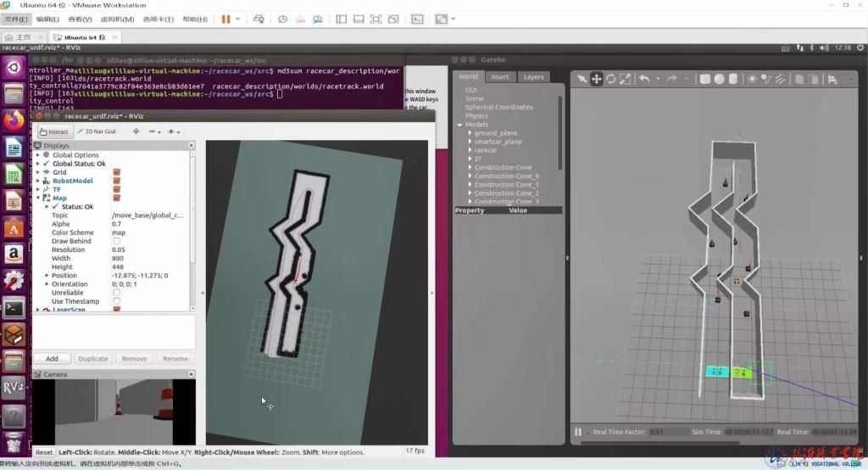The width and height of the screenshot is (868, 470).
Task: Expand the Position property row
Action: 47,276
